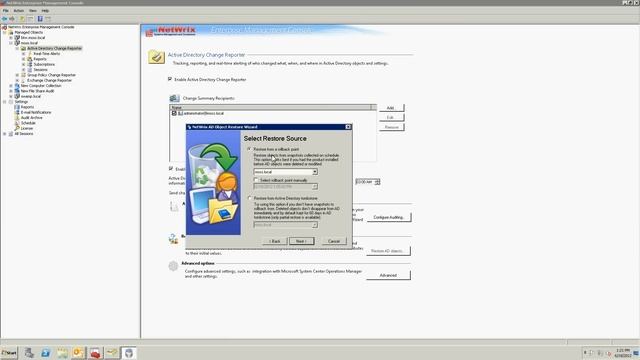
Task: Open the Outlook taskbar icon
Action: (78, 353)
